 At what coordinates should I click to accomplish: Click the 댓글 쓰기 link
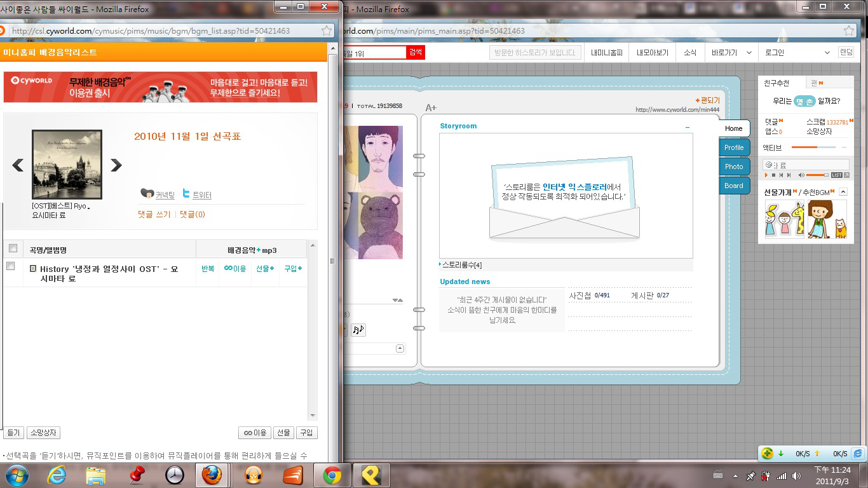coord(154,215)
